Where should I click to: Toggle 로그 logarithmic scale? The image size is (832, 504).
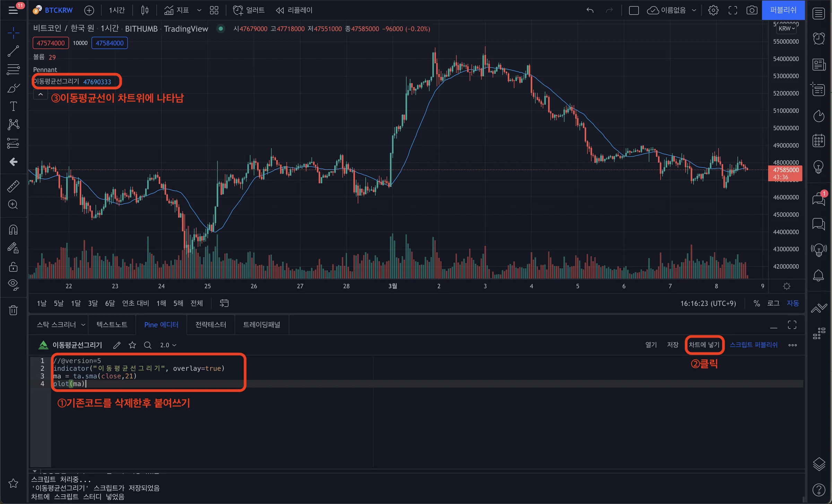tap(773, 303)
